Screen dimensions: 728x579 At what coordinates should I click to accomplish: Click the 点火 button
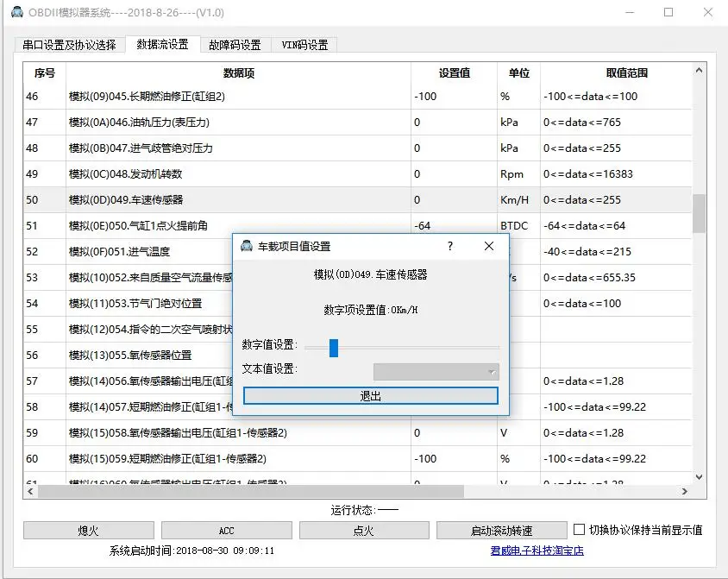[363, 531]
